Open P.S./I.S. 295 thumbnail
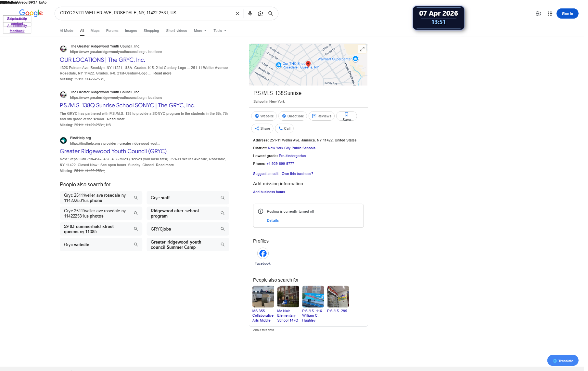This screenshot has width=588, height=371. 338,297
